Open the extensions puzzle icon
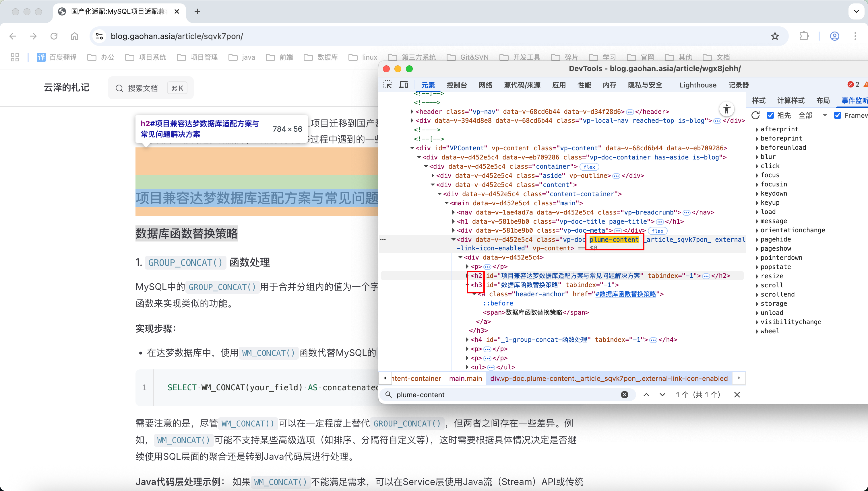Image resolution: width=868 pixels, height=491 pixels. pyautogui.click(x=804, y=36)
